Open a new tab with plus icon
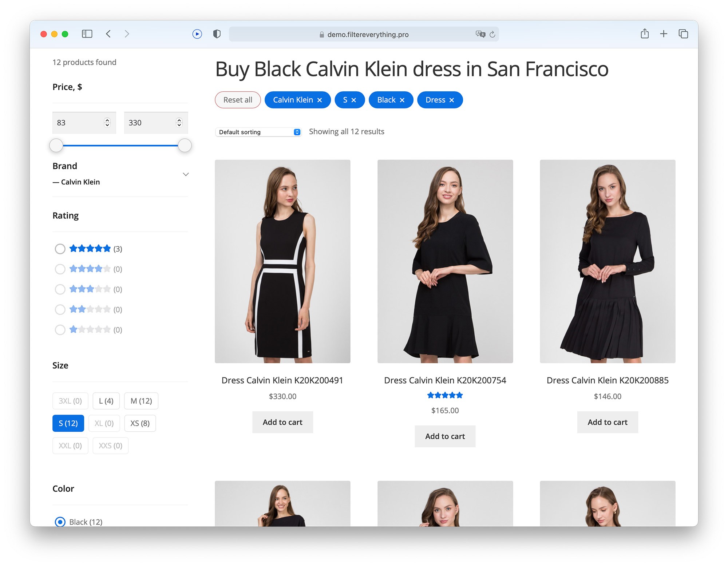Viewport: 728px width, 566px height. click(x=664, y=34)
